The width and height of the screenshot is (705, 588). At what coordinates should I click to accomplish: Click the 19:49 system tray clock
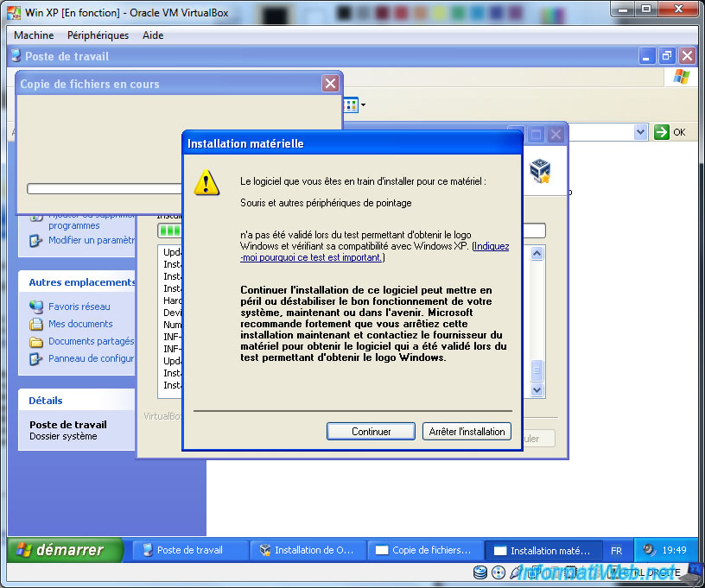click(x=674, y=550)
